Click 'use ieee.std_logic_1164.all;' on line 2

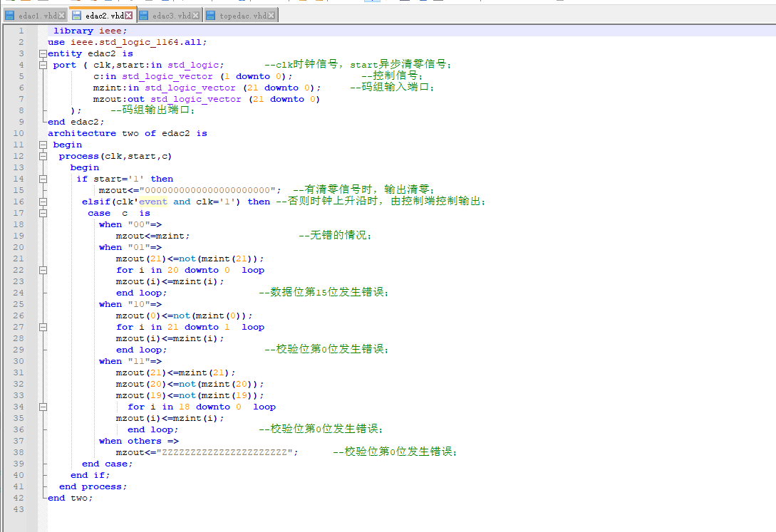pyautogui.click(x=127, y=42)
